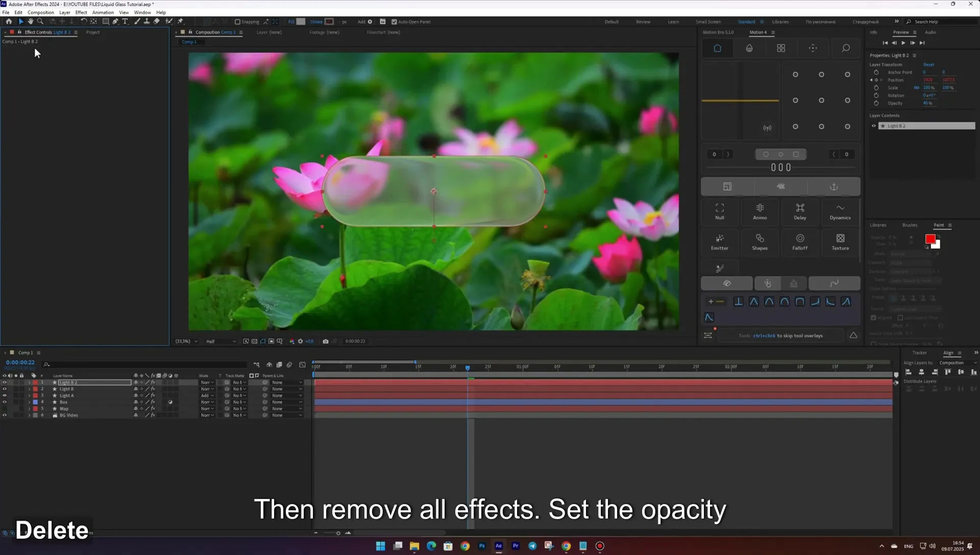
Task: Enable the Snapping checkbox
Action: (237, 22)
